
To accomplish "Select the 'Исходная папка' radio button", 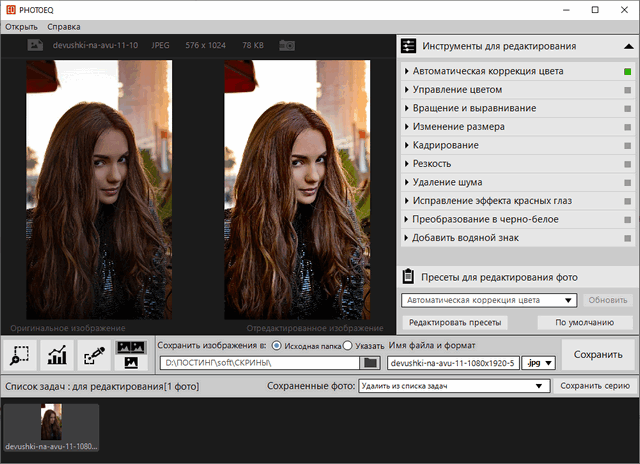I will pyautogui.click(x=277, y=345).
